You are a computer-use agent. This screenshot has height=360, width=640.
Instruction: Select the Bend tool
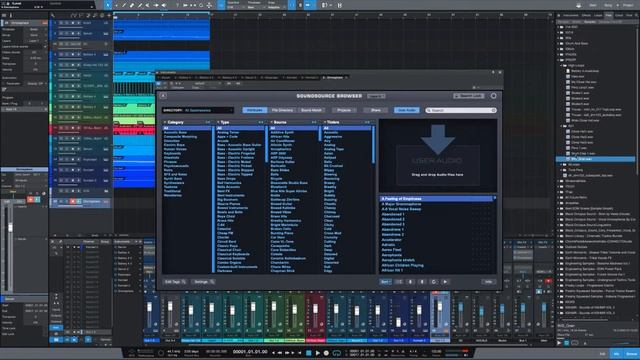156,5
